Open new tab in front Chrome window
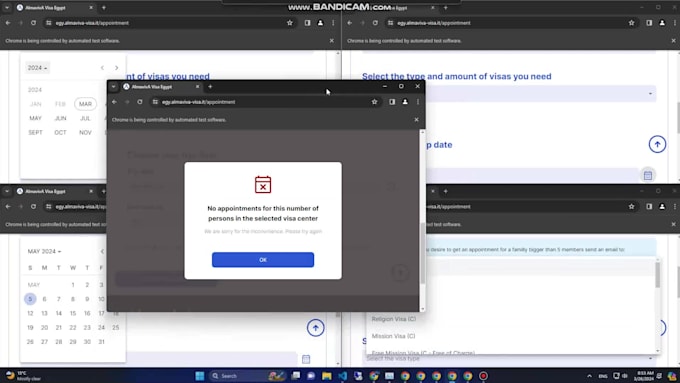The width and height of the screenshot is (680, 383). (210, 87)
